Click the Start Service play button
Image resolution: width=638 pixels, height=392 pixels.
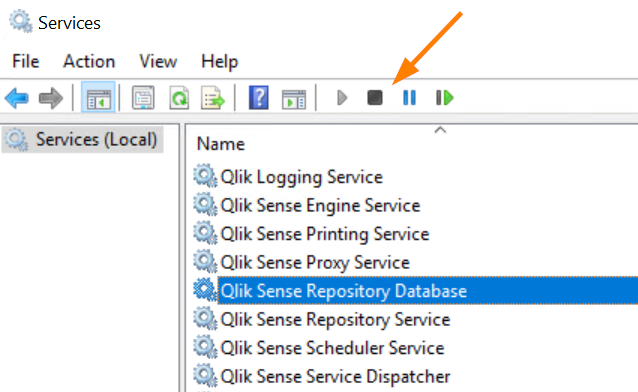click(342, 98)
